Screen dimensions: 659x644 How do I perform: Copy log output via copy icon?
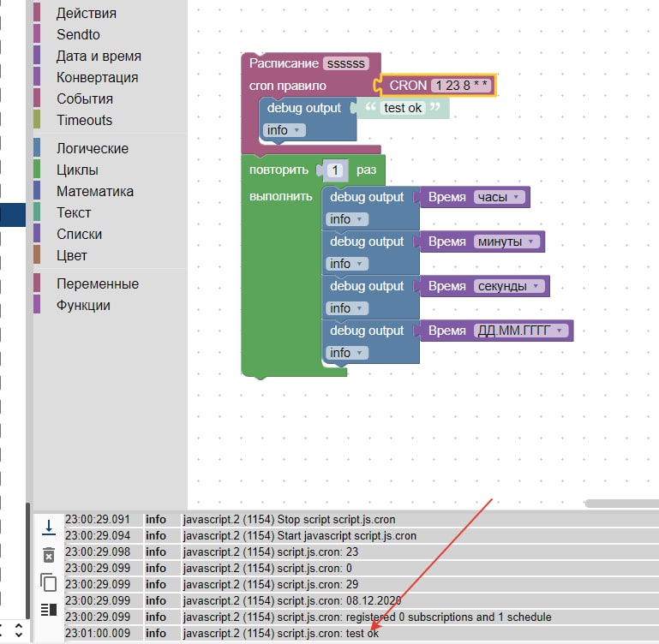pyautogui.click(x=48, y=582)
